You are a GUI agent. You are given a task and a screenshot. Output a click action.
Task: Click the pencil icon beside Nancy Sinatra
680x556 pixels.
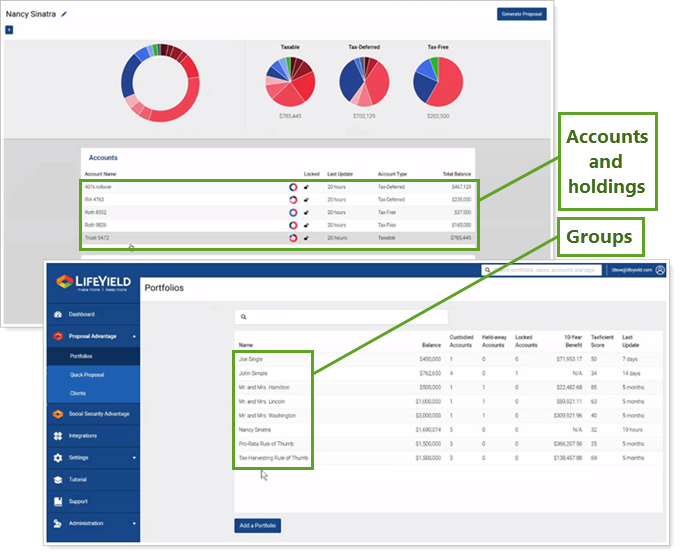click(x=65, y=15)
